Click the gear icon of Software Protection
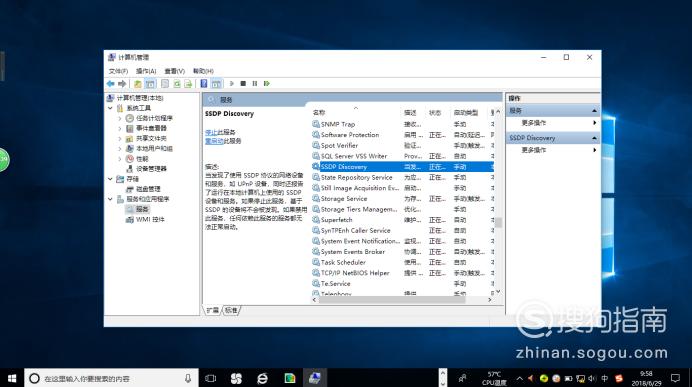This screenshot has width=692, height=387. (x=316, y=135)
